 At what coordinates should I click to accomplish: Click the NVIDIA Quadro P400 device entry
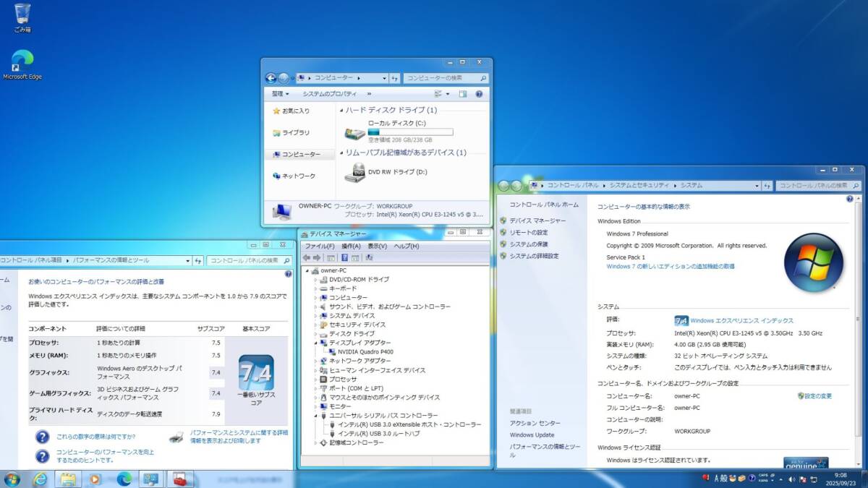coord(367,352)
